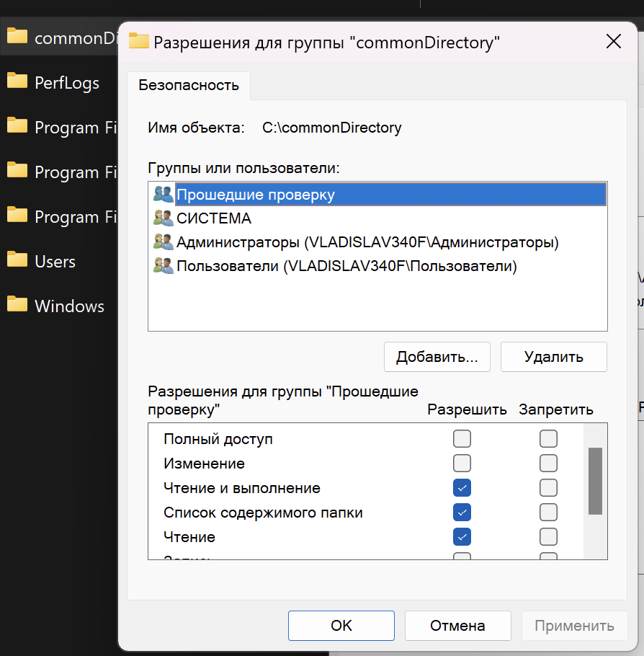The width and height of the screenshot is (644, 656).
Task: Click the commonDirectory folder icon in file list
Action: click(17, 37)
